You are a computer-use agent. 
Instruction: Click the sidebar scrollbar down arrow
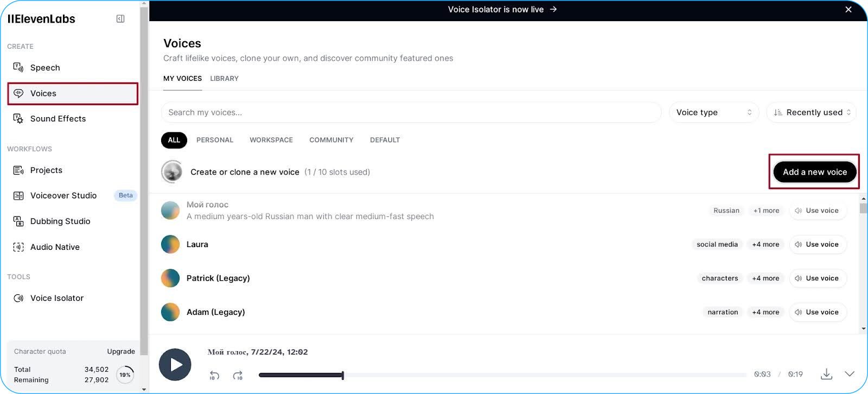pyautogui.click(x=144, y=389)
